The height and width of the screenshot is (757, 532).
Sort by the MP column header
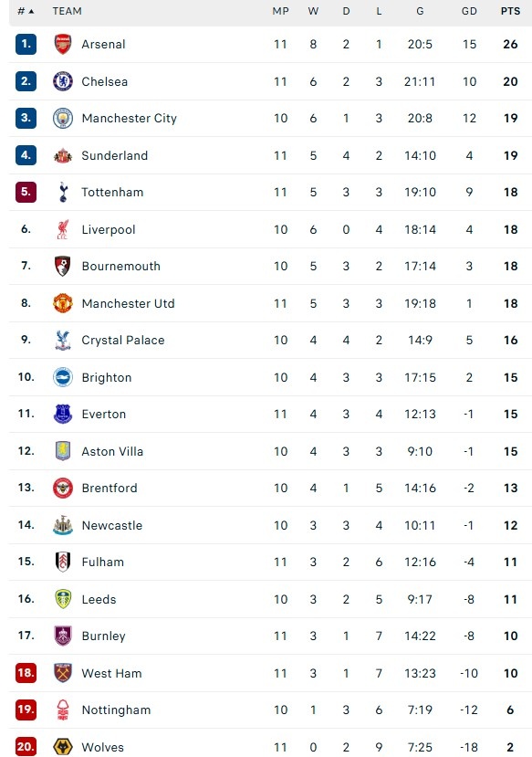pos(280,12)
